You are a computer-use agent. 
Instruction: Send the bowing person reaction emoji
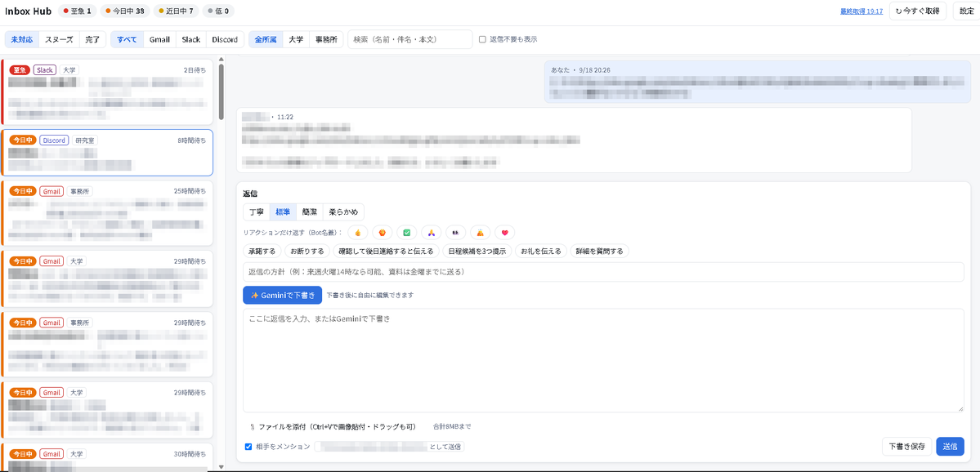tap(480, 232)
